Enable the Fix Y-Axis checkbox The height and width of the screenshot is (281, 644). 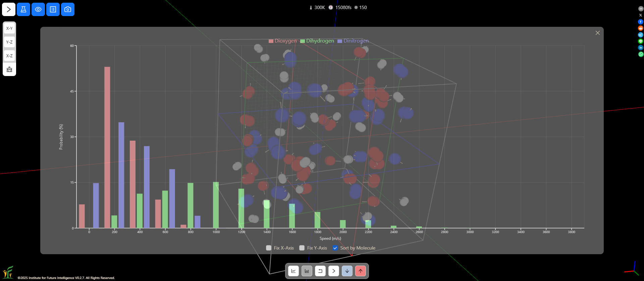click(302, 248)
